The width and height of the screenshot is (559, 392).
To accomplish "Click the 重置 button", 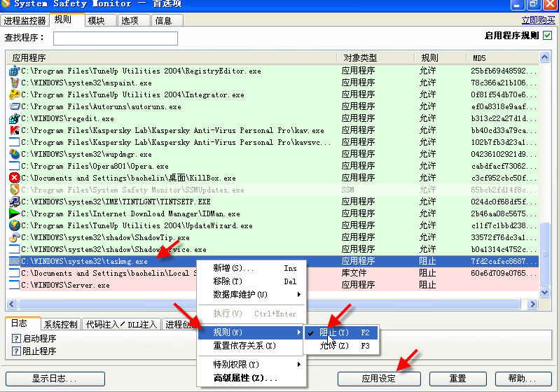I will [x=457, y=379].
